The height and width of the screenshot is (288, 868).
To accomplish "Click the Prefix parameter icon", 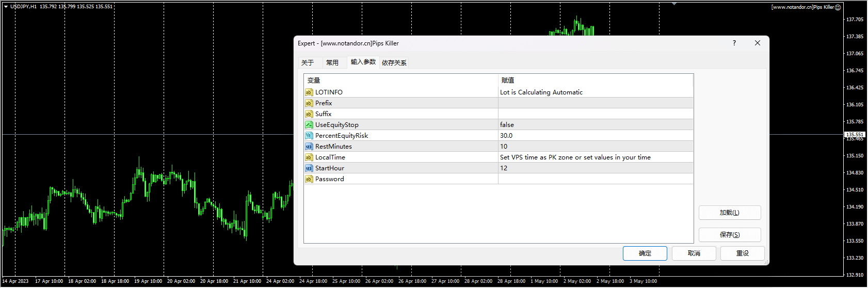I will coord(309,103).
